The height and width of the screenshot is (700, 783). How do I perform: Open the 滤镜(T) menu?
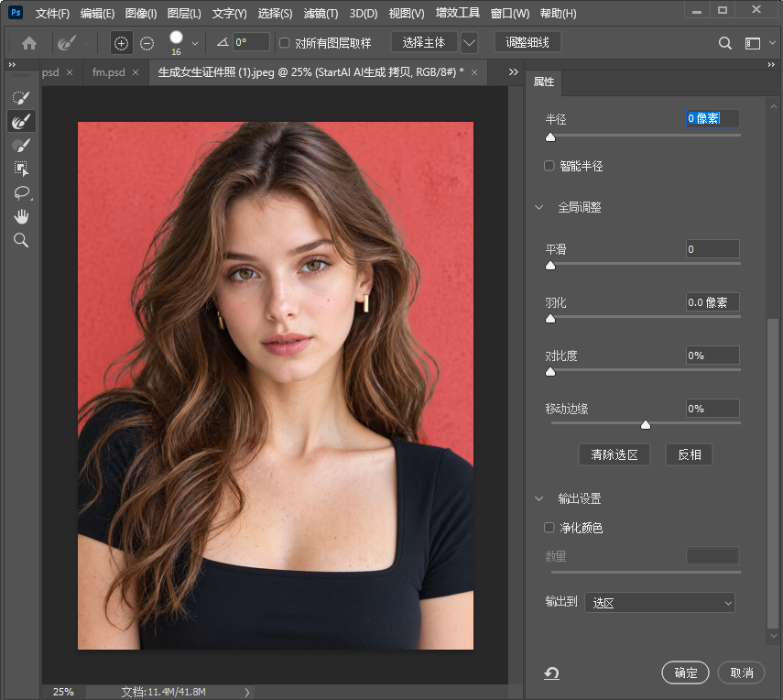tap(321, 14)
